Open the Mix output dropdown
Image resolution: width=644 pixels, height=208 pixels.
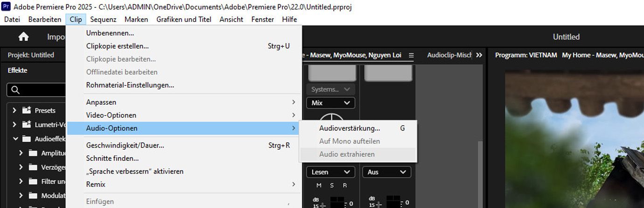tap(331, 103)
